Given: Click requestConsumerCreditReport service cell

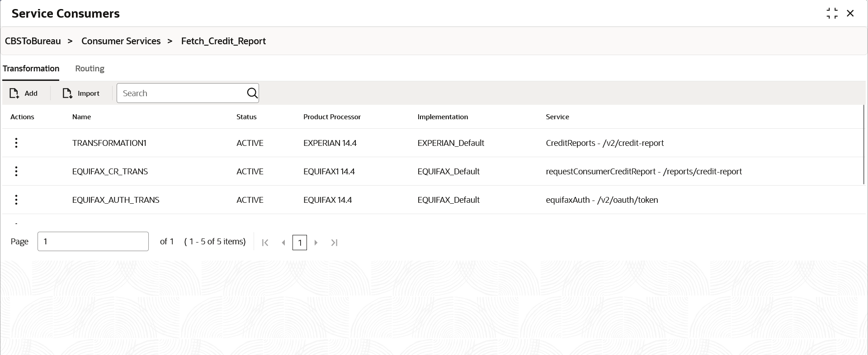Looking at the screenshot, I should click(644, 172).
